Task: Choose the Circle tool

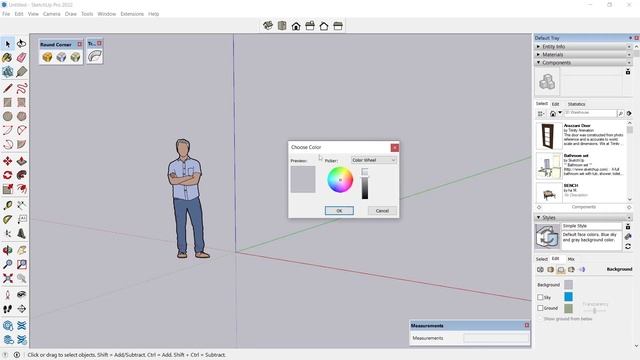Action: (x=8, y=116)
